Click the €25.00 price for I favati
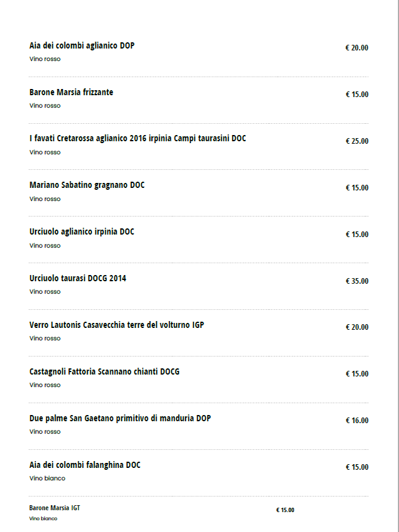Image resolution: width=399 pixels, height=532 pixels. pyautogui.click(x=357, y=141)
